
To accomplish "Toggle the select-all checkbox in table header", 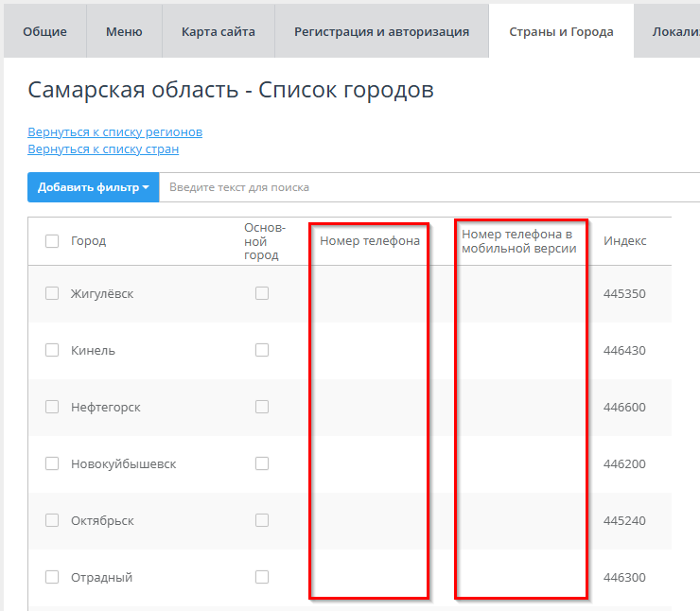I will pyautogui.click(x=52, y=241).
